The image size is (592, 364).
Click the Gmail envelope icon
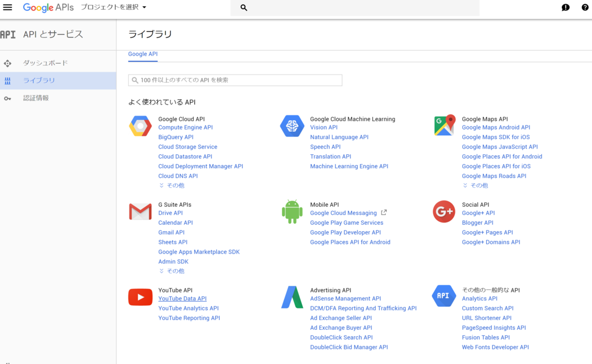coord(140,211)
